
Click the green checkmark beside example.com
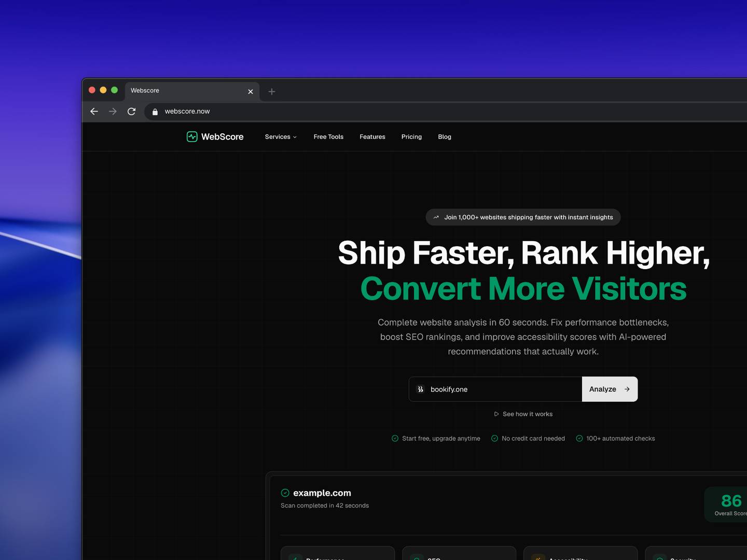(284, 493)
